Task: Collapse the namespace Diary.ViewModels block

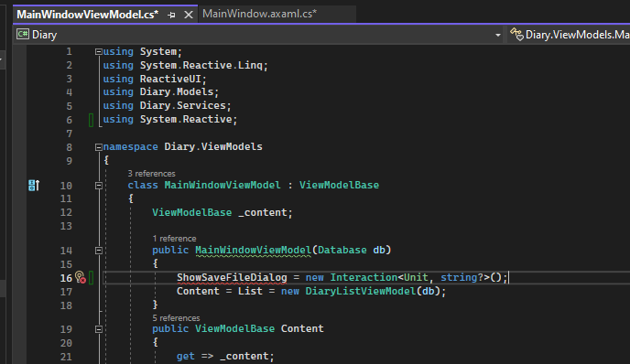Action: [x=99, y=147]
